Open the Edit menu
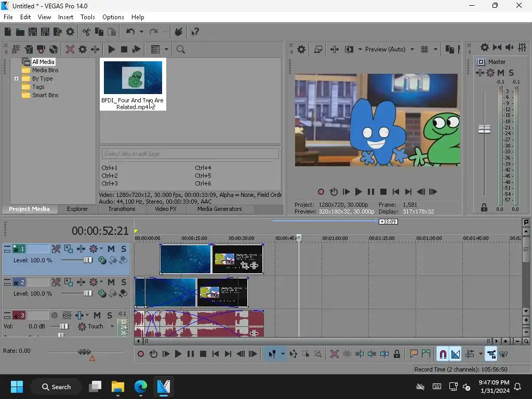The image size is (532, 399). point(25,17)
